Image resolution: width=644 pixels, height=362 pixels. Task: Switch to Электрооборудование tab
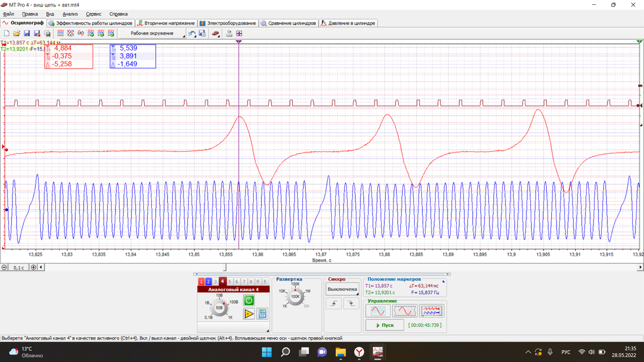coord(228,23)
